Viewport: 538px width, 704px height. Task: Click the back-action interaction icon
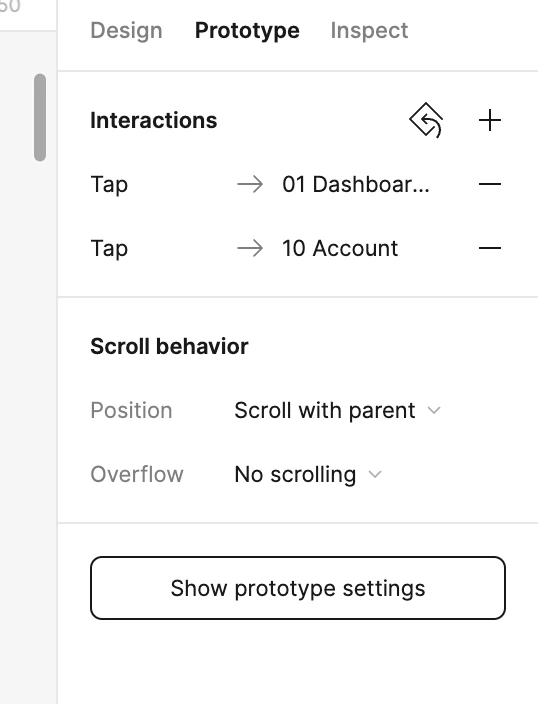coord(426,120)
